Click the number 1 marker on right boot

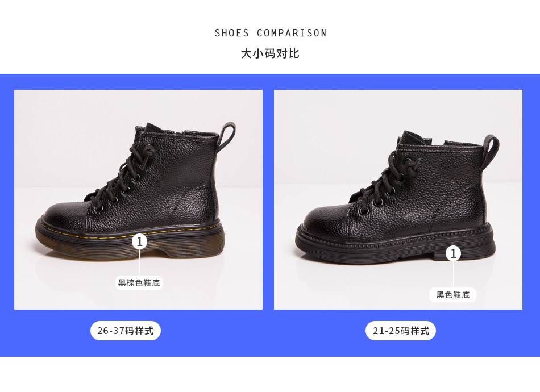point(453,253)
